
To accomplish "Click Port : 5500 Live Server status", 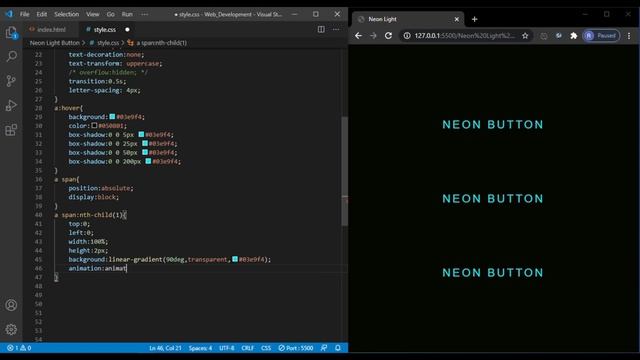I will [x=296, y=348].
